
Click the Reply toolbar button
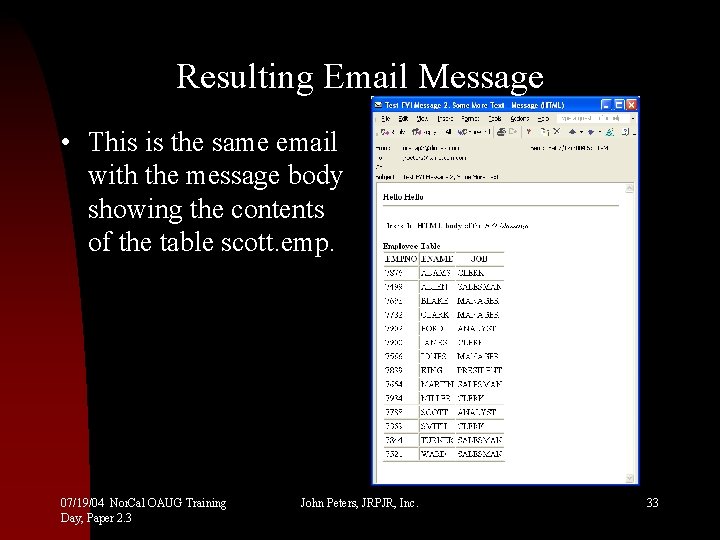coord(391,132)
